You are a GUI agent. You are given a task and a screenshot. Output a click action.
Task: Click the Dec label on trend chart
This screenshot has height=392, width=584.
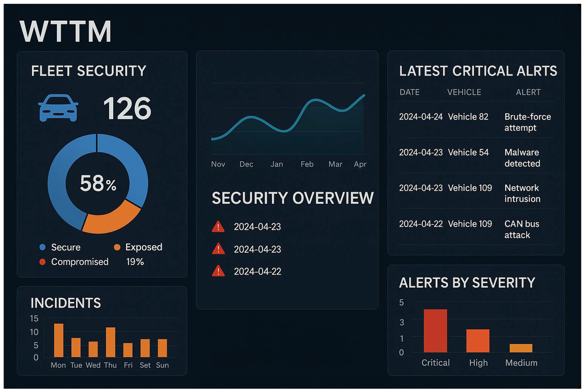(x=246, y=164)
